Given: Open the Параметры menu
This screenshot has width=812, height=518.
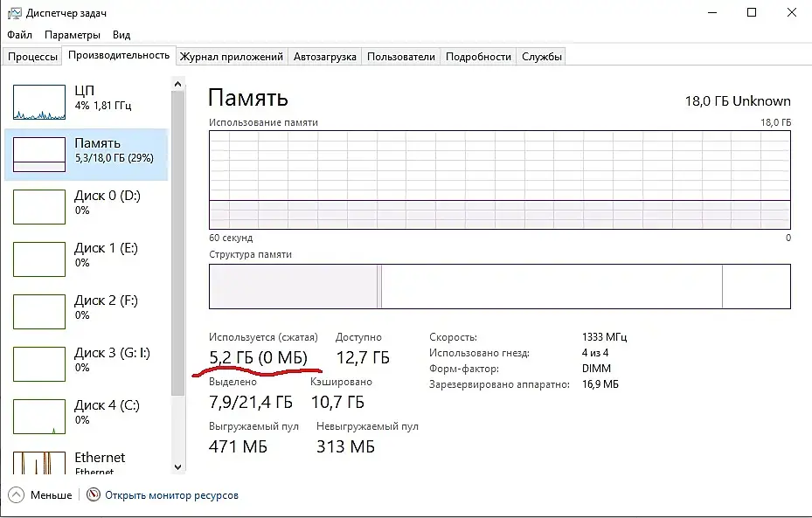Looking at the screenshot, I should [73, 35].
